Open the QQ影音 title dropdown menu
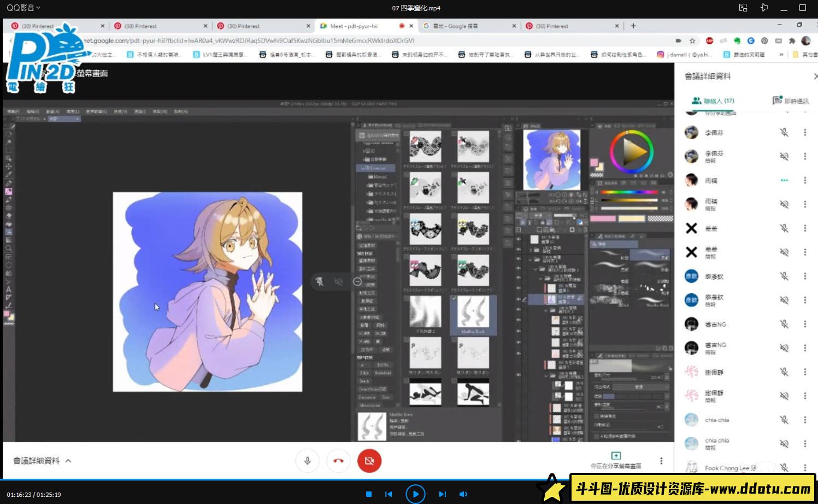This screenshot has height=504, width=818. pyautogui.click(x=23, y=8)
